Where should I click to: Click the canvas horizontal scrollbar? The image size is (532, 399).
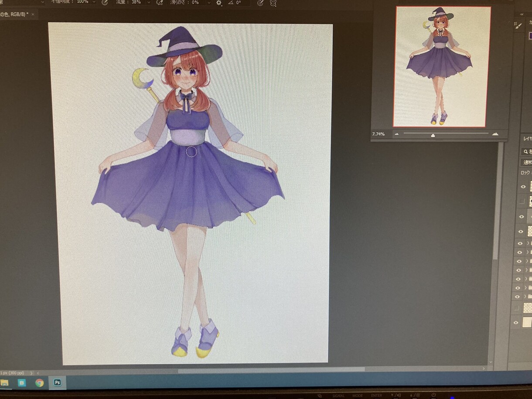pyautogui.click(x=271, y=370)
